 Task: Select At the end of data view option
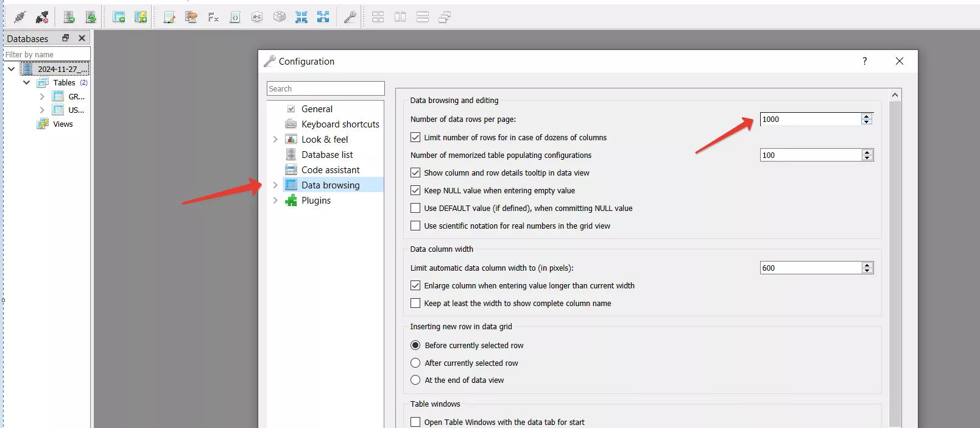pyautogui.click(x=415, y=380)
